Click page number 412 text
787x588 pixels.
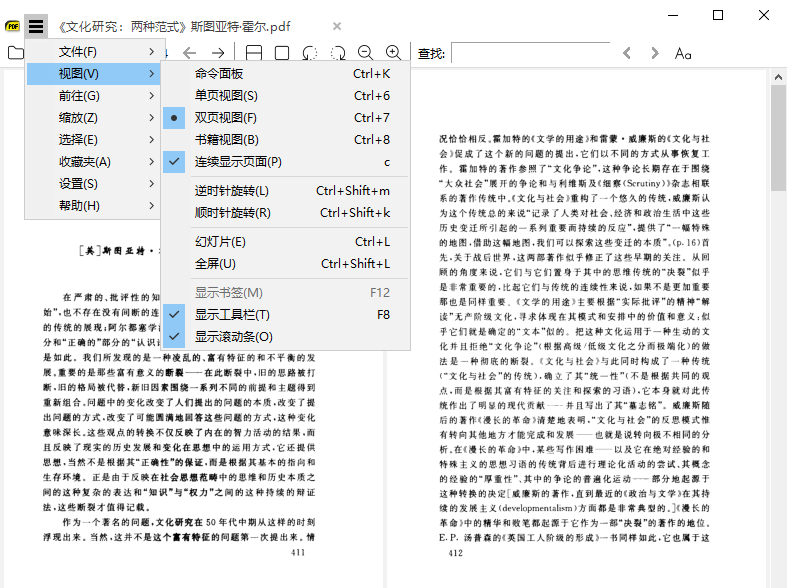(456, 553)
